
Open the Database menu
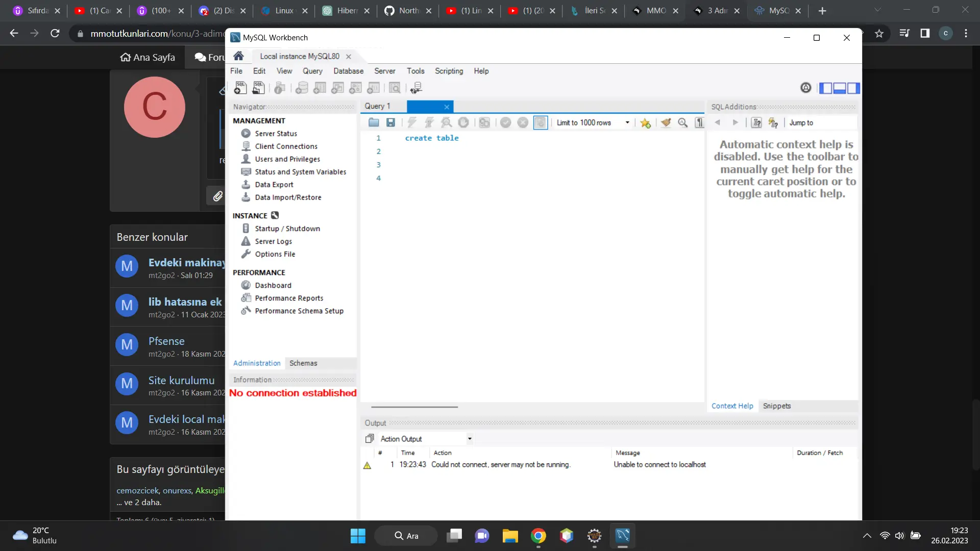[x=348, y=70]
